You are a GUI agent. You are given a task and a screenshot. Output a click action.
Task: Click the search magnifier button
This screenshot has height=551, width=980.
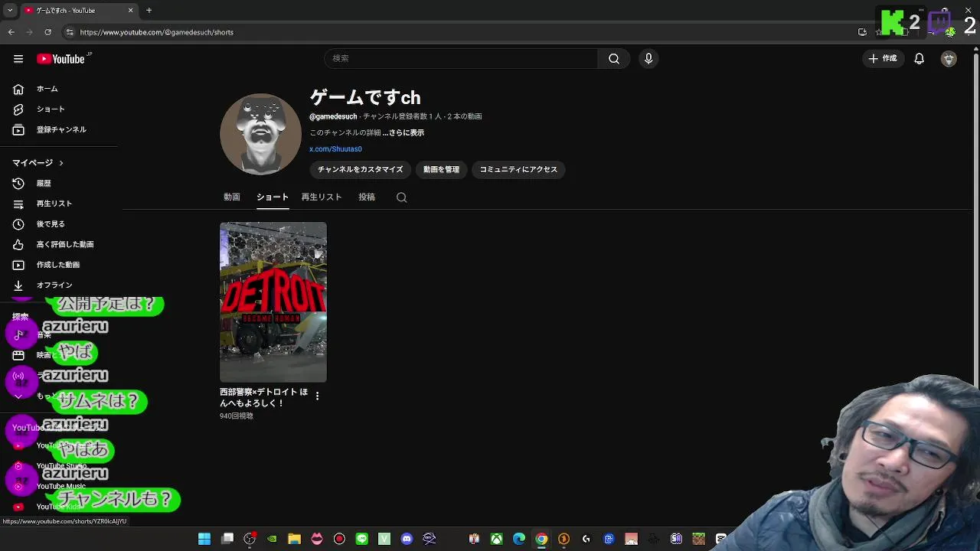(614, 59)
